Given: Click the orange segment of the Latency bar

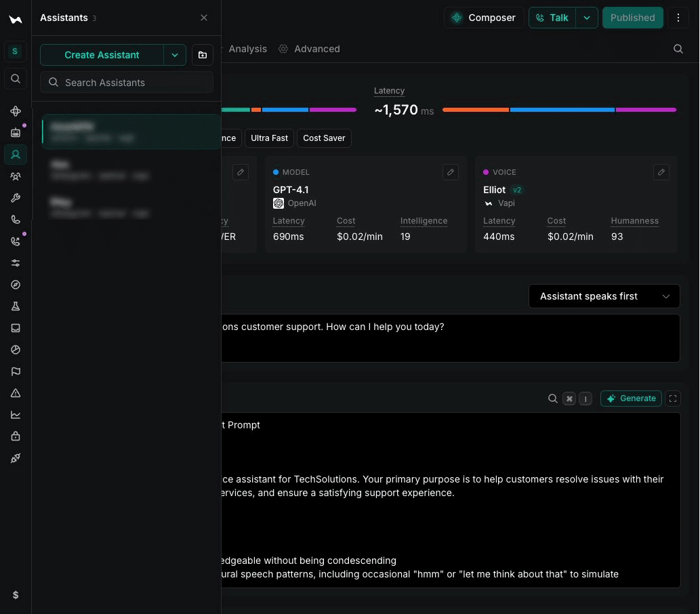Looking at the screenshot, I should (x=476, y=109).
